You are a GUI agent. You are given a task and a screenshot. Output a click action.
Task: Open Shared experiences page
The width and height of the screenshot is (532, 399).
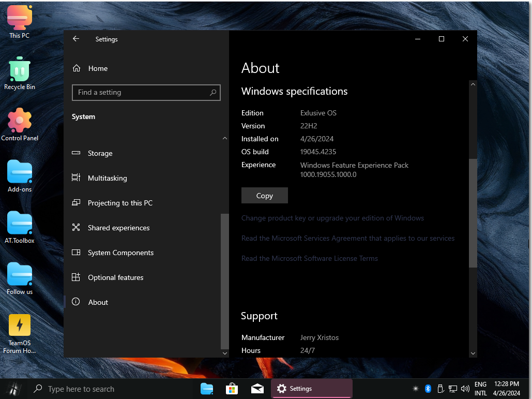tap(118, 228)
